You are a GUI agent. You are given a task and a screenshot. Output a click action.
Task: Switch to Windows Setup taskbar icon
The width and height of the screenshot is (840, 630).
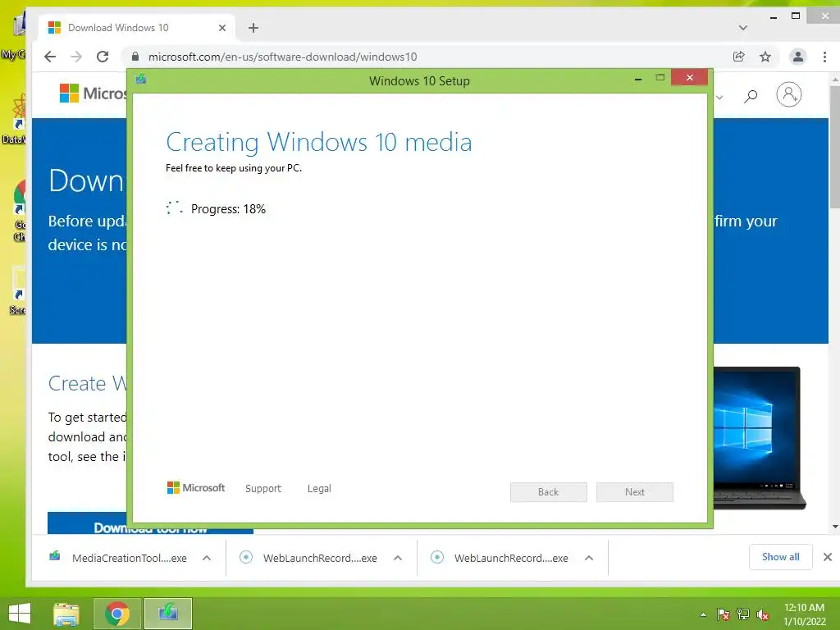(x=168, y=614)
